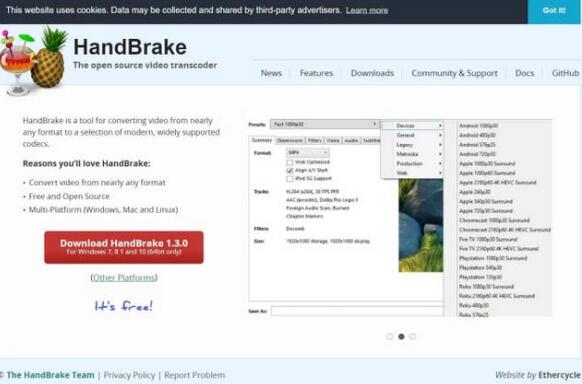Choose the Android 720p30 preset
This screenshot has width=582, height=384.
[477, 154]
